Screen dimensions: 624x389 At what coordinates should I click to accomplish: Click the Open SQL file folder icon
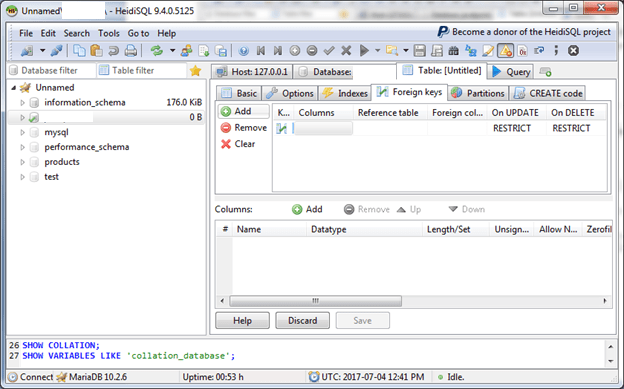[392, 51]
